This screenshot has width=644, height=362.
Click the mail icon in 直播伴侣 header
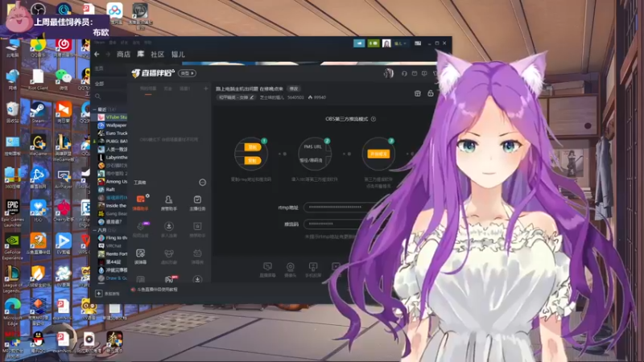tap(415, 73)
